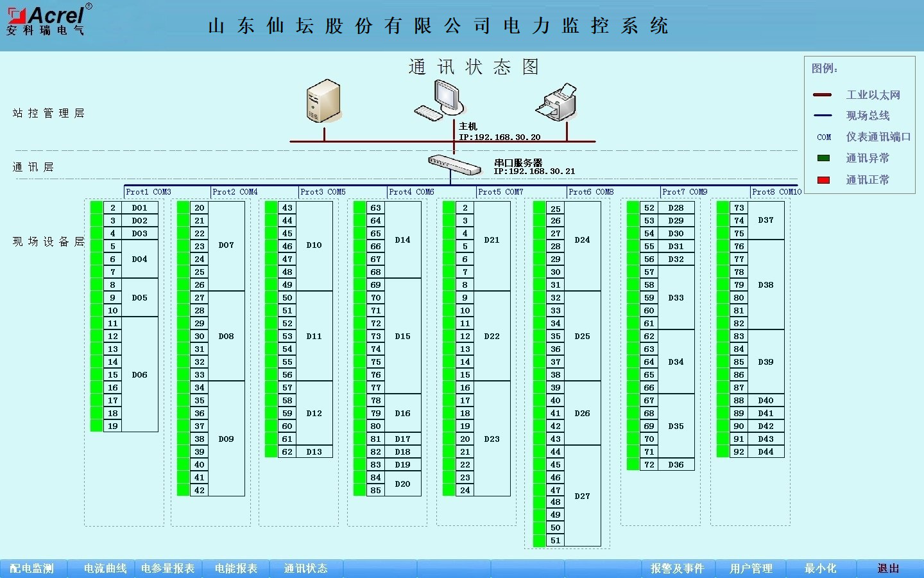Select device D03

140,234
